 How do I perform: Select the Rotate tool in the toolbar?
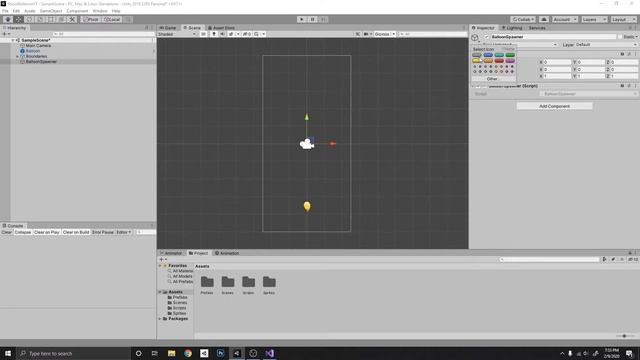point(29,20)
